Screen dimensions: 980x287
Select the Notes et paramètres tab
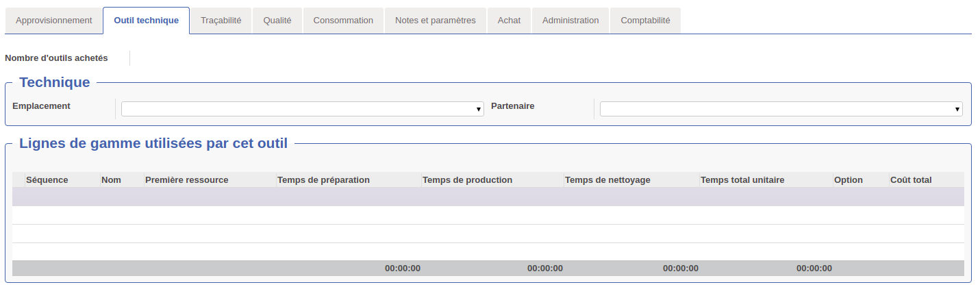(x=435, y=21)
